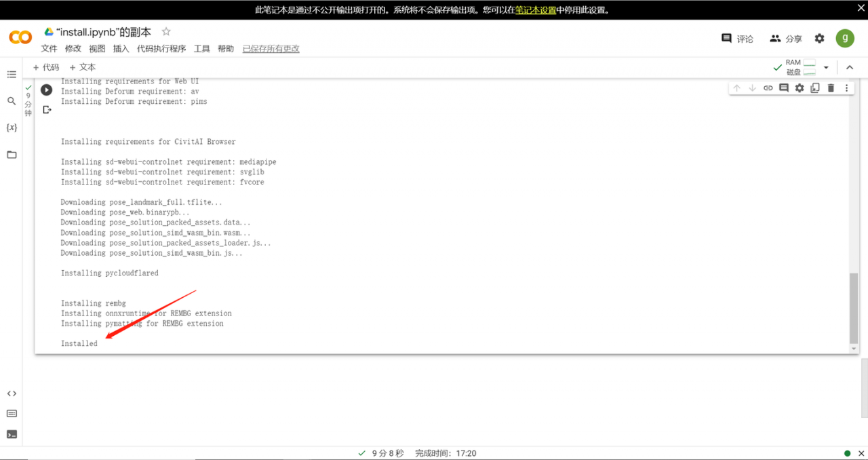Image resolution: width=868 pixels, height=460 pixels.
Task: Follow the 笔记本设置 link in the banner
Action: (536, 10)
